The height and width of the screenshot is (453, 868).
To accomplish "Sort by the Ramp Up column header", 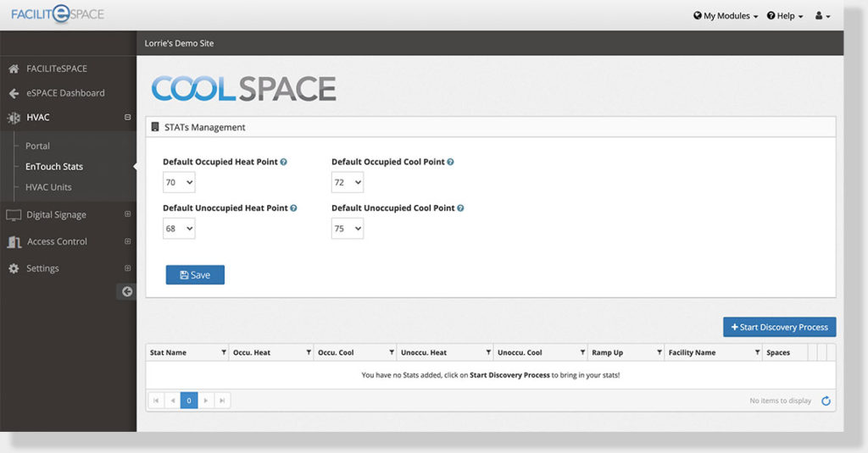I will (x=607, y=352).
